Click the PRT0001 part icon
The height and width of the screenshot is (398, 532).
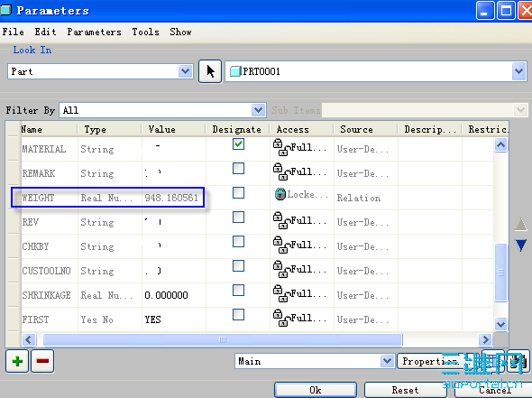coord(235,71)
